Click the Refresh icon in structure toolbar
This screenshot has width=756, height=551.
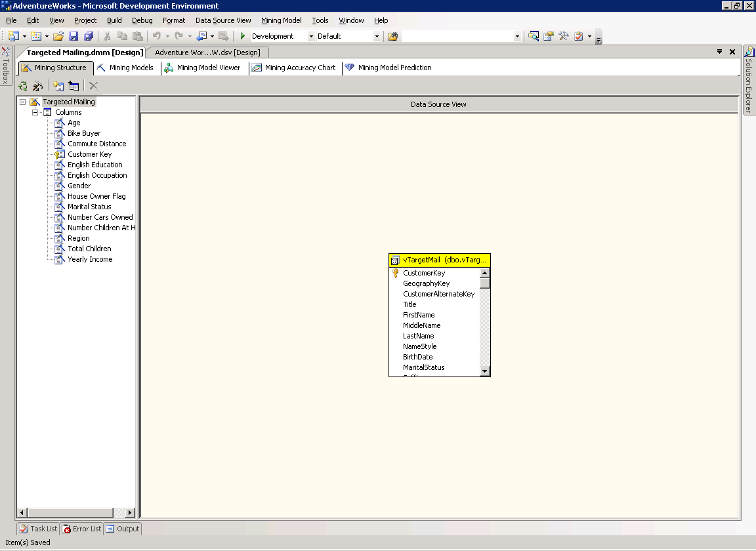coord(23,87)
